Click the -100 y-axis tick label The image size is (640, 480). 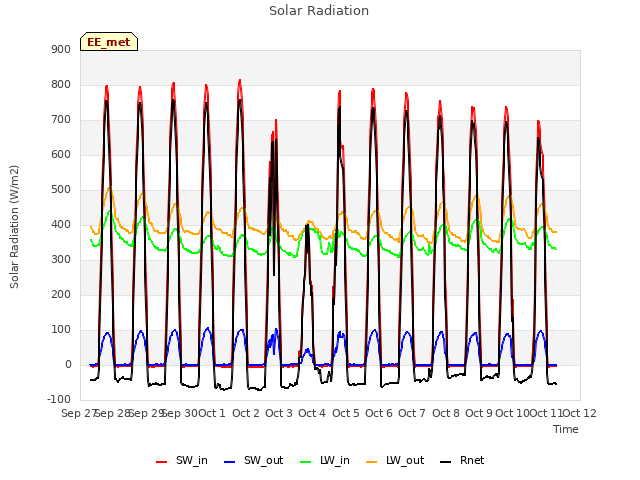[59, 400]
